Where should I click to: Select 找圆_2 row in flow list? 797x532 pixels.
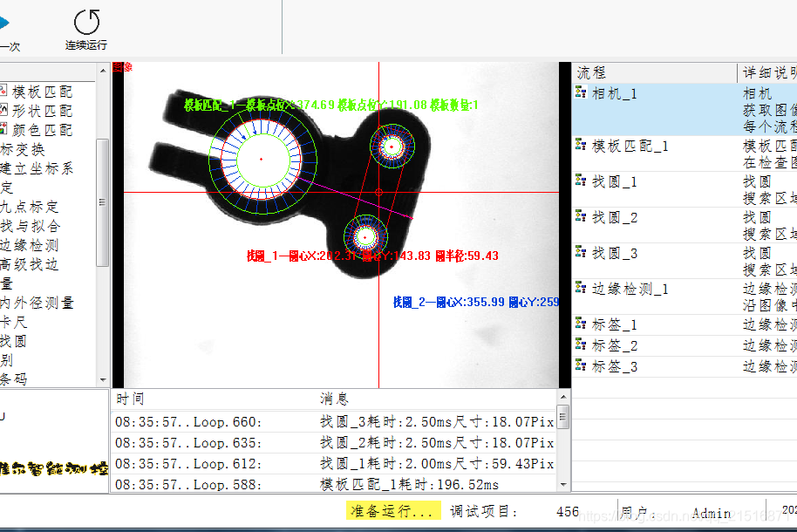[x=685, y=225]
